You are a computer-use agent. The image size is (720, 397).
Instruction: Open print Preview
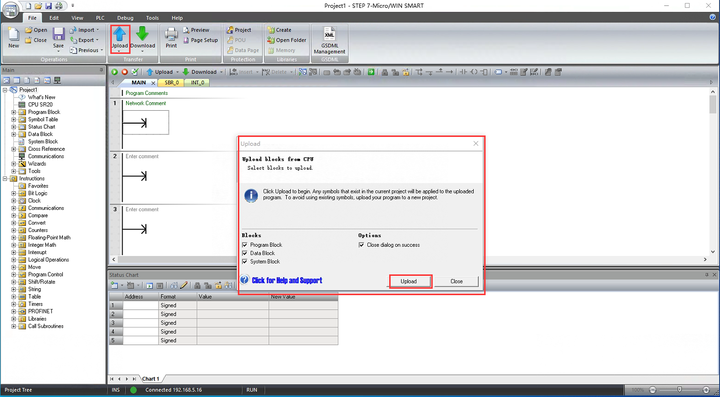pos(196,30)
